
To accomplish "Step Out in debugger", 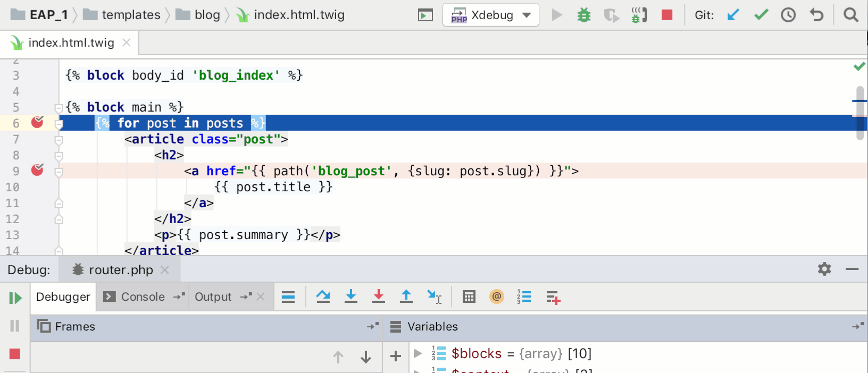I will (406, 296).
